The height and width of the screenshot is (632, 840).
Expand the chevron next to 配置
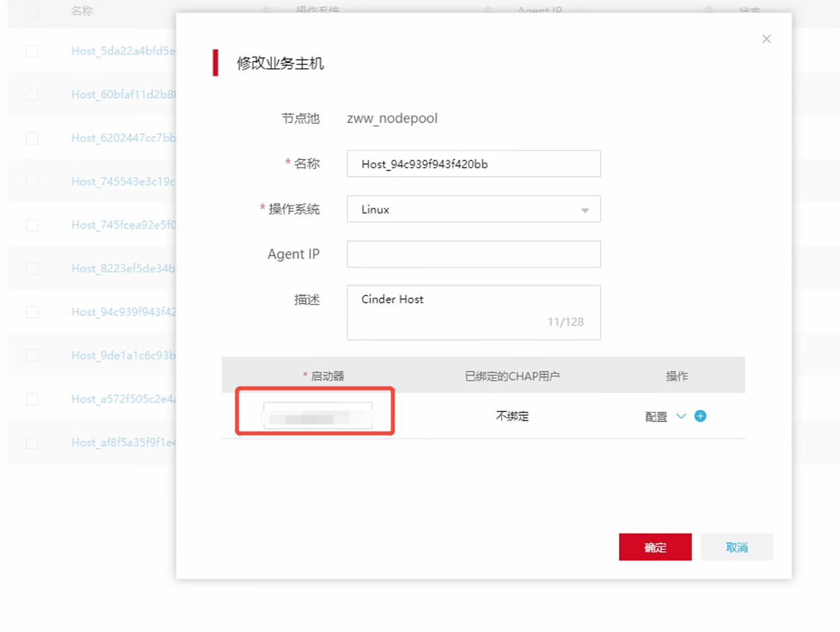click(x=681, y=416)
